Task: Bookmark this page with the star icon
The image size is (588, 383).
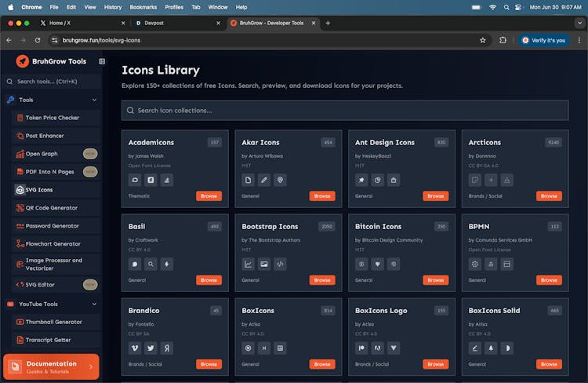Action: pyautogui.click(x=483, y=40)
